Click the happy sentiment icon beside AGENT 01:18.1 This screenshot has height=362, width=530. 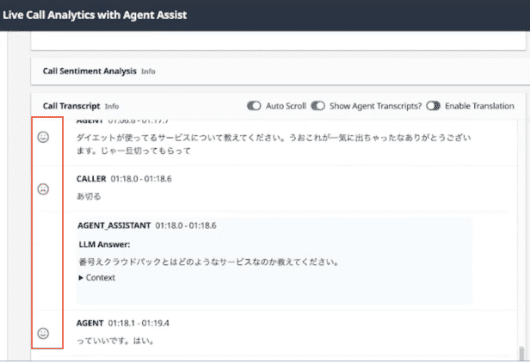coord(43,333)
